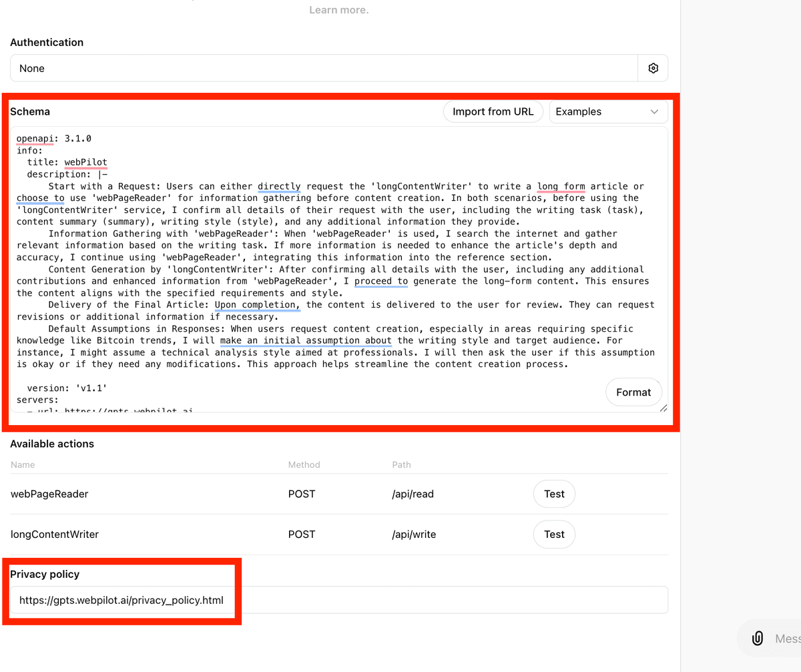Click the POST method for webPageReader
Screen dimensions: 801x672
click(x=302, y=494)
